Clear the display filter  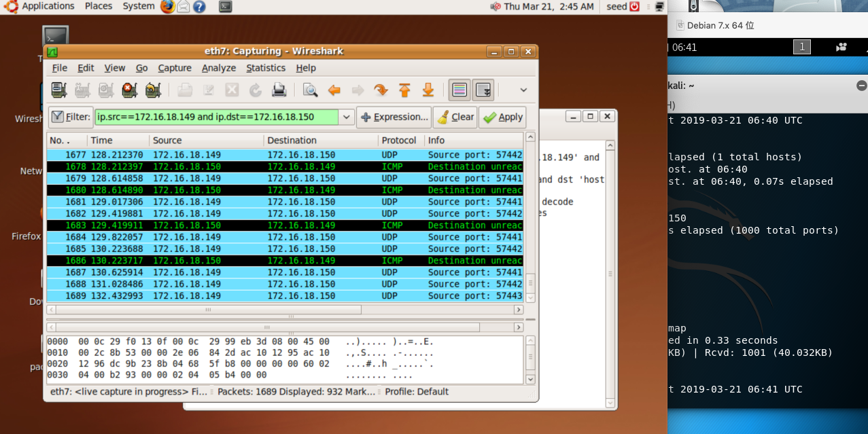pos(455,117)
